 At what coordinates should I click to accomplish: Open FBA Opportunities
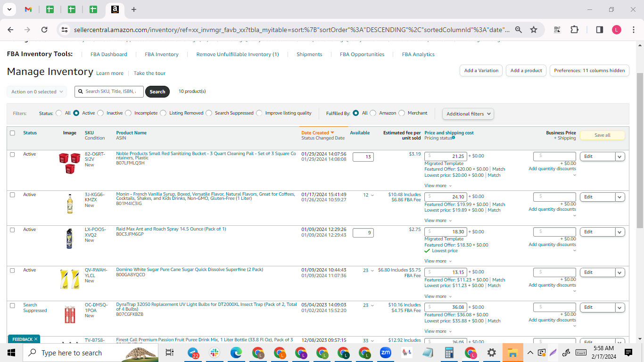pos(362,54)
